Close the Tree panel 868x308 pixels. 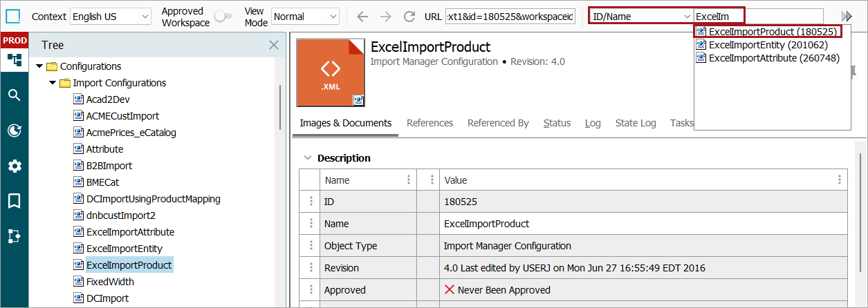[x=274, y=45]
